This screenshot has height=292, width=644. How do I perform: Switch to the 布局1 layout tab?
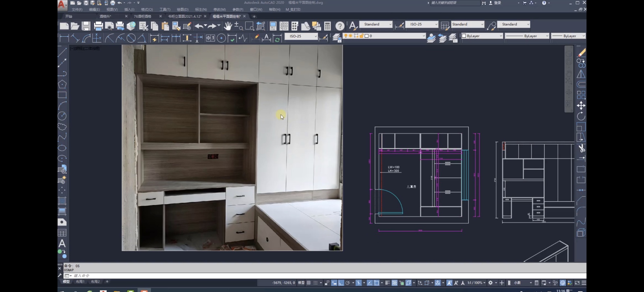[x=80, y=282]
